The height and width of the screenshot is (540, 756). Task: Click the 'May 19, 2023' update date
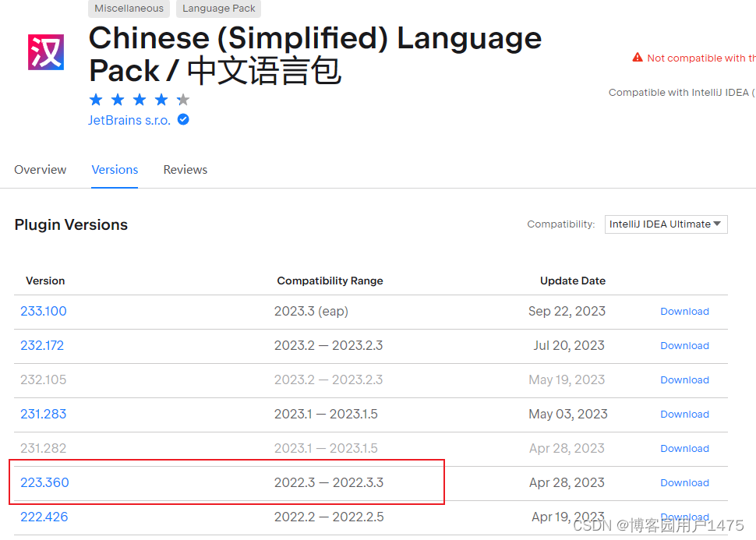[567, 379]
